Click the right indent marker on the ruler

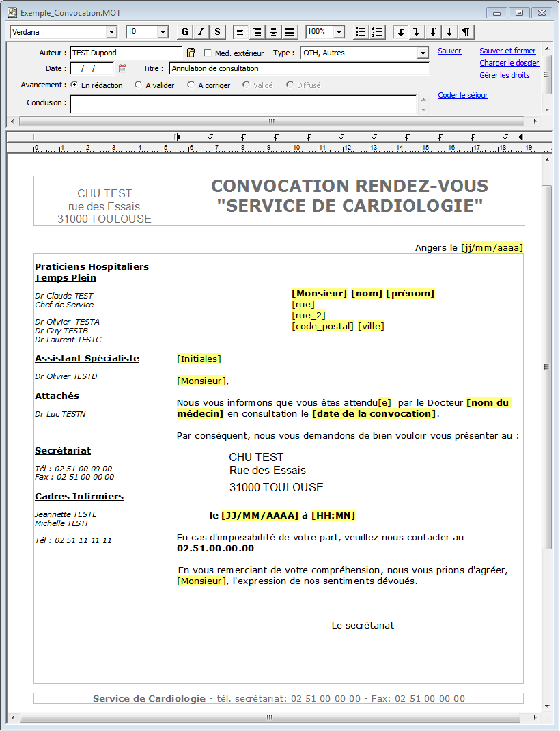point(521,137)
